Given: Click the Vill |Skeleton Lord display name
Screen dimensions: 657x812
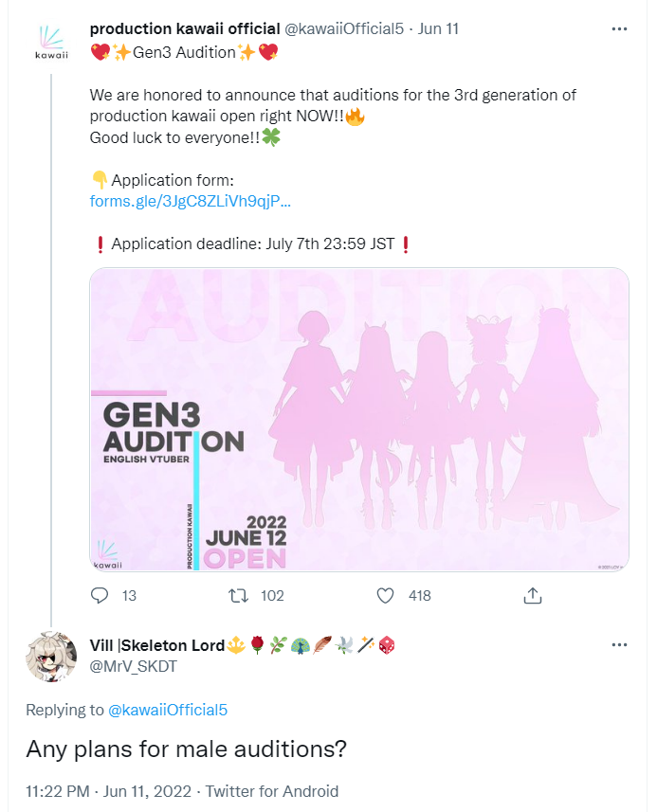Looking at the screenshot, I should pyautogui.click(x=156, y=645).
